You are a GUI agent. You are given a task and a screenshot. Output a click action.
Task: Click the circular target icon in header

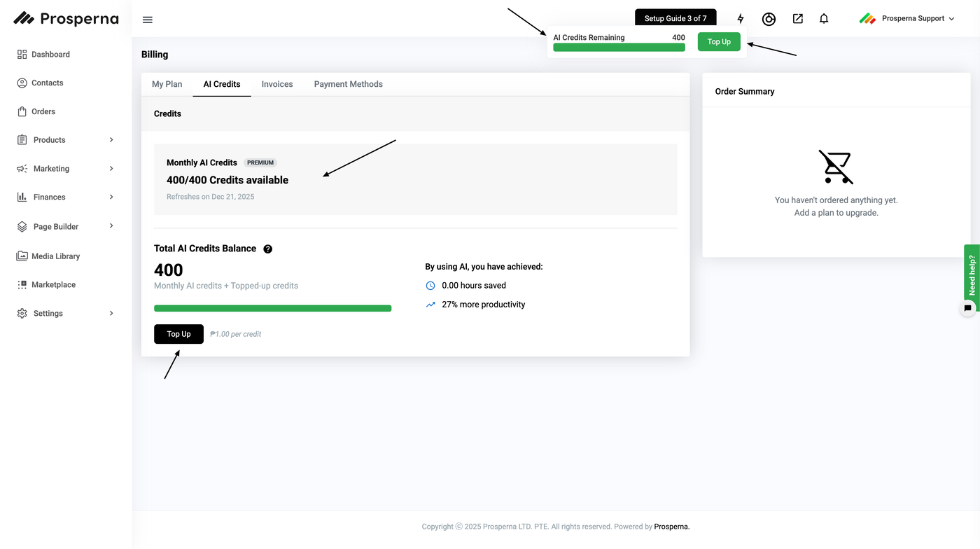pos(769,19)
